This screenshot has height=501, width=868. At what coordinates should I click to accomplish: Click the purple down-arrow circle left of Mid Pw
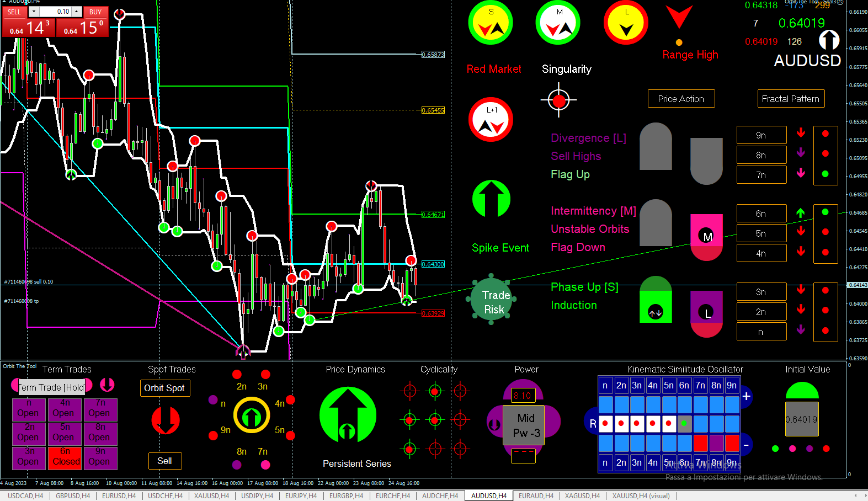pyautogui.click(x=494, y=424)
